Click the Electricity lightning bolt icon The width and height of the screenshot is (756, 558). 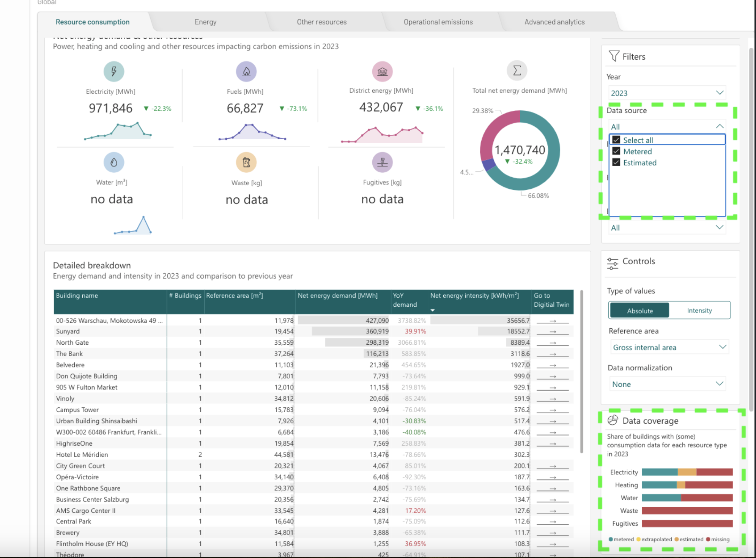click(114, 71)
